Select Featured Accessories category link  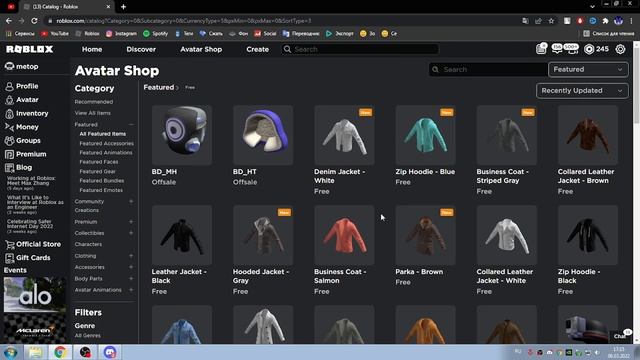click(x=107, y=143)
